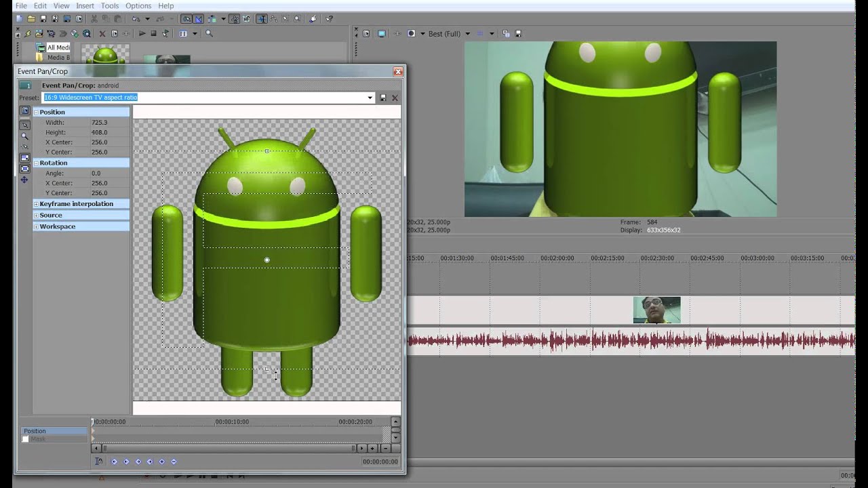Zoom out keyframe timeline with minus button

tap(385, 448)
